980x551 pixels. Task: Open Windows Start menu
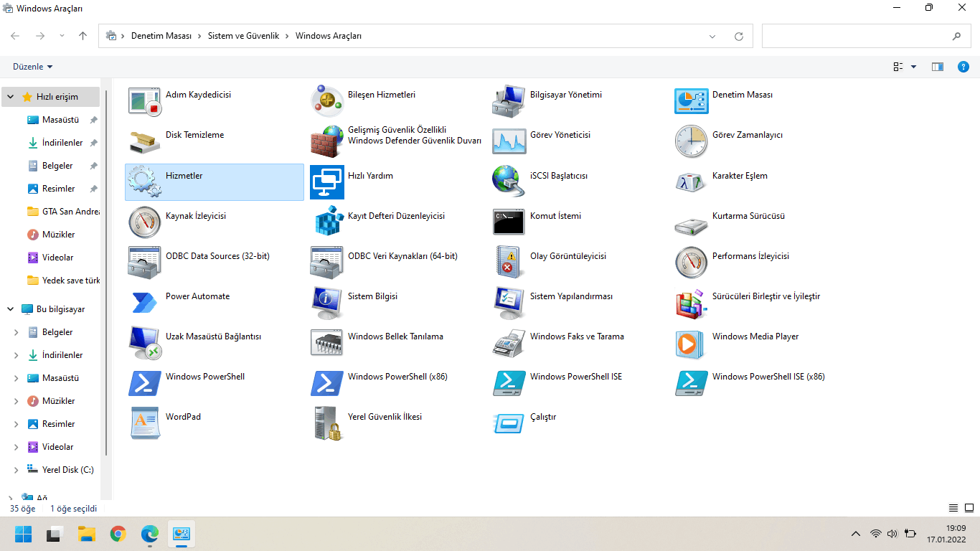coord(24,534)
